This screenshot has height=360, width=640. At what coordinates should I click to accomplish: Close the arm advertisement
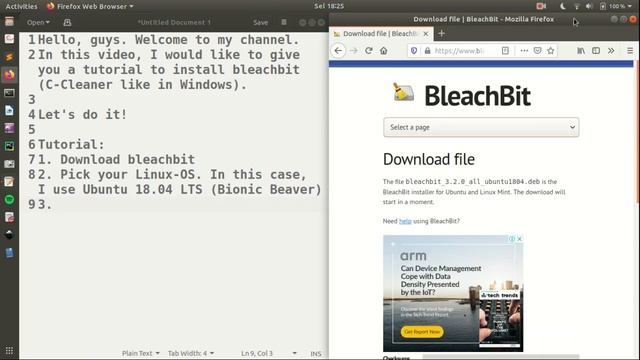pos(519,239)
